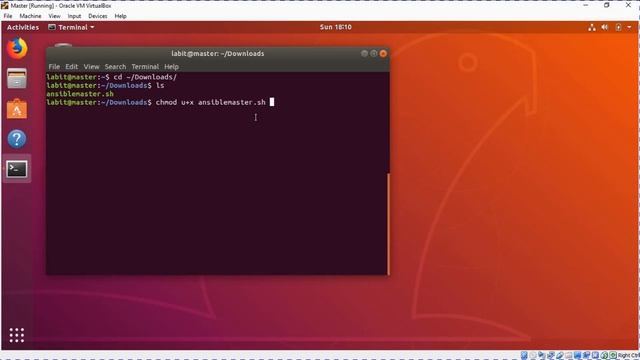The height and width of the screenshot is (360, 640).
Task: Open the terminal window's View menu
Action: pyautogui.click(x=91, y=67)
